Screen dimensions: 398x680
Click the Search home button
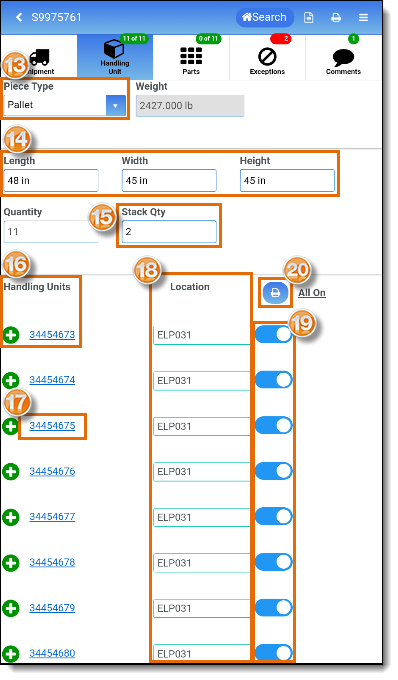264,17
